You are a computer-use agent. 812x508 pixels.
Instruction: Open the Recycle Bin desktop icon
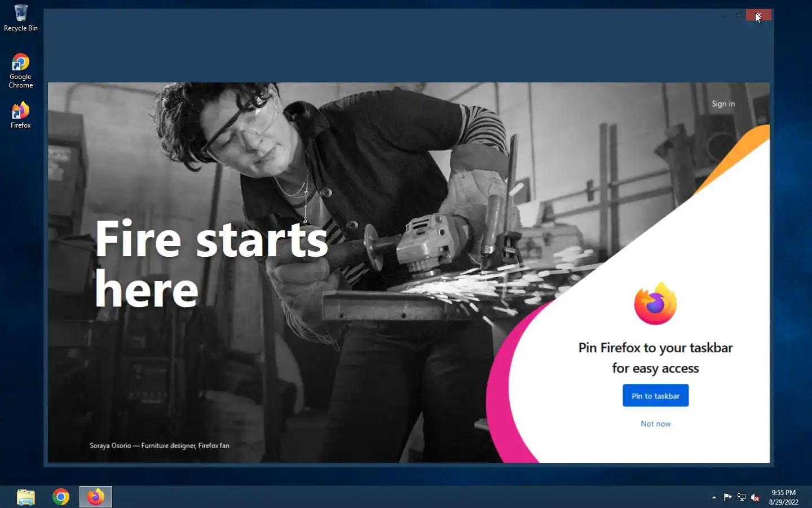21,18
